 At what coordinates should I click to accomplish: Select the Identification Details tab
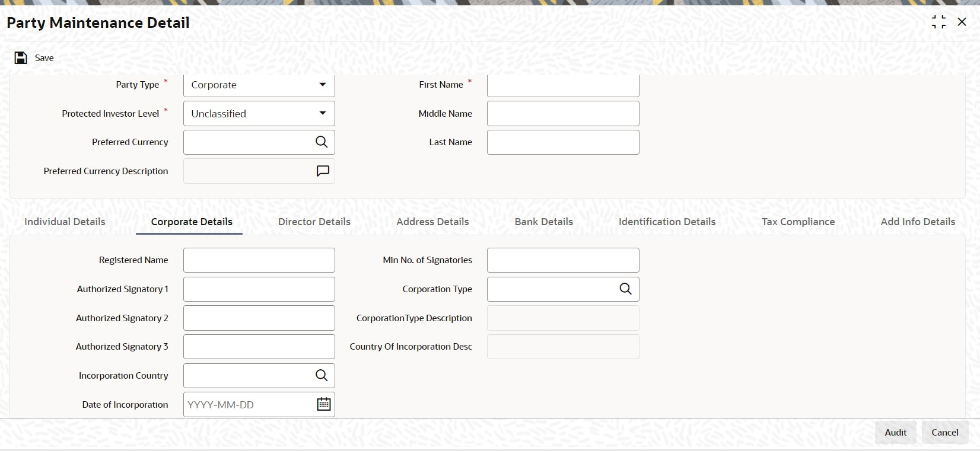[667, 222]
